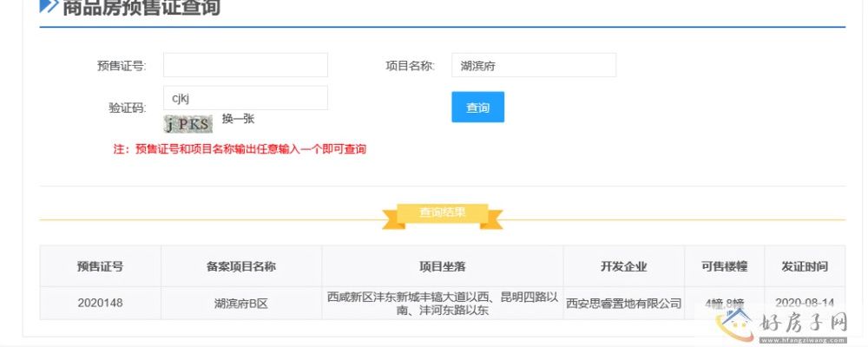The width and height of the screenshot is (868, 347).
Task: Select the 湖滨府B区 project name cell
Action: 240,304
